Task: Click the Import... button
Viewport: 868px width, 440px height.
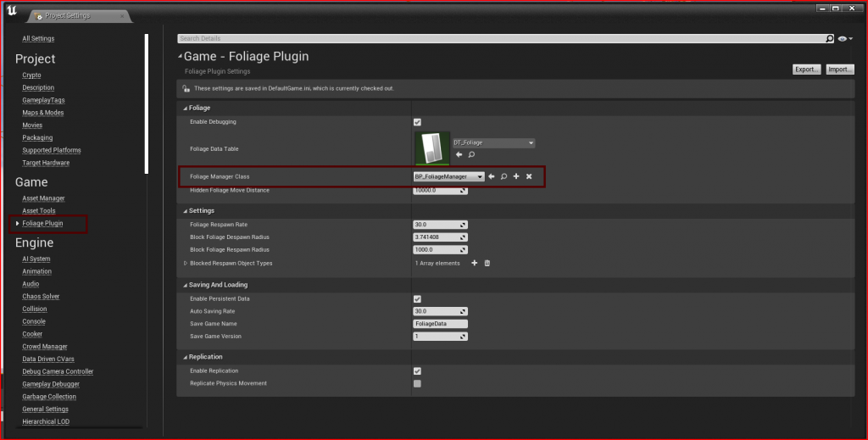Action: click(x=839, y=70)
